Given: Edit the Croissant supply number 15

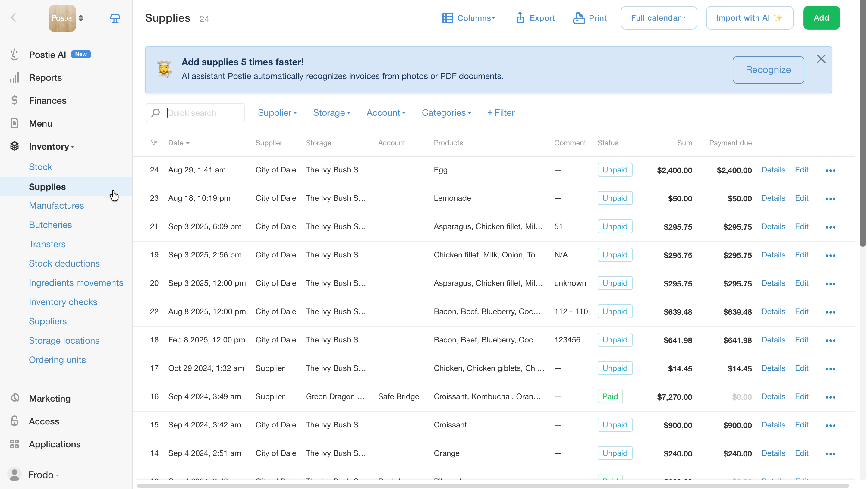Looking at the screenshot, I should point(801,425).
